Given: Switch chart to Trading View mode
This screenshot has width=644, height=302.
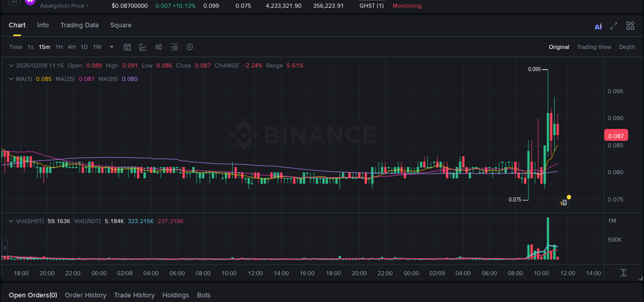Looking at the screenshot, I should coord(594,47).
